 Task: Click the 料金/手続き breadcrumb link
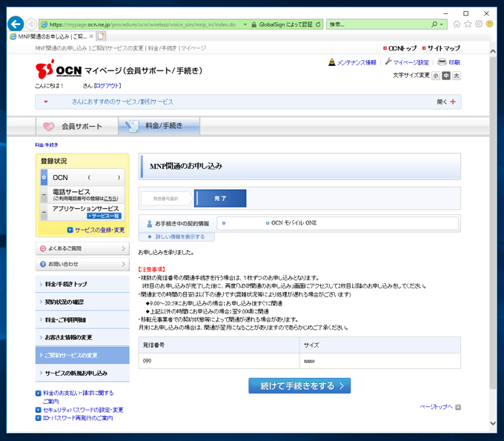47,145
